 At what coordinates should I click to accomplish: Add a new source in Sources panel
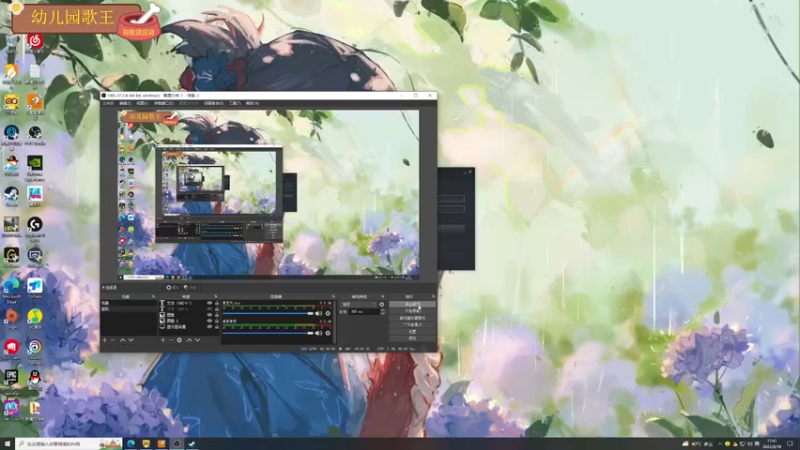point(163,340)
